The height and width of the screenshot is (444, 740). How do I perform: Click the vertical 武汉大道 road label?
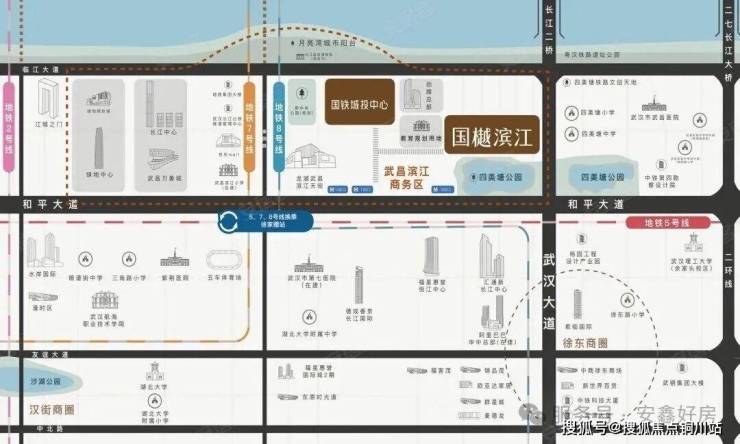[x=548, y=291]
